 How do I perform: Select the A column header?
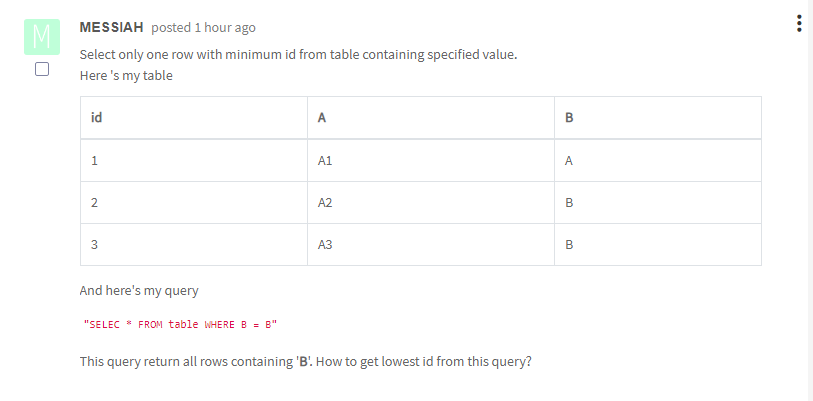(x=431, y=118)
